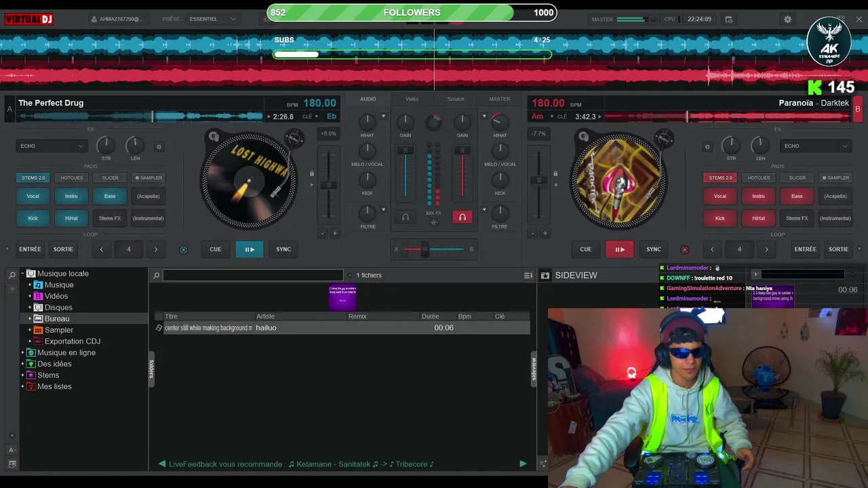Click the magnifier icon in the file search bar
Viewport: 868px width, 488px height.
[x=157, y=275]
